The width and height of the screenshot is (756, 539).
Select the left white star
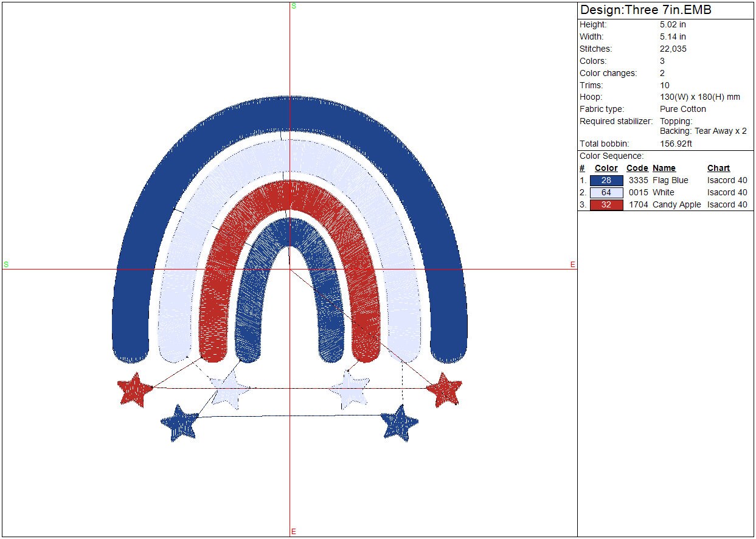[231, 390]
